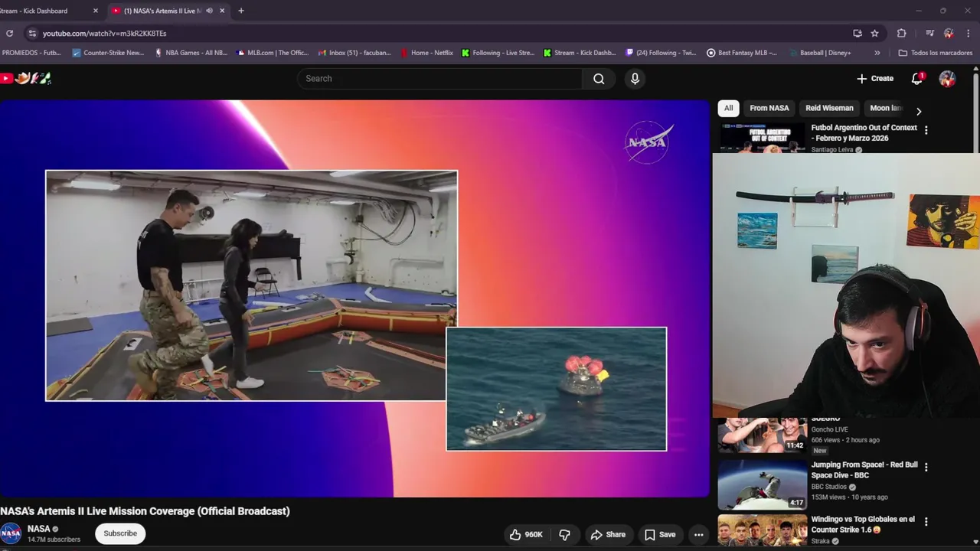The image size is (980, 551).
Task: Close the NASA Artemis II tab
Action: (222, 11)
